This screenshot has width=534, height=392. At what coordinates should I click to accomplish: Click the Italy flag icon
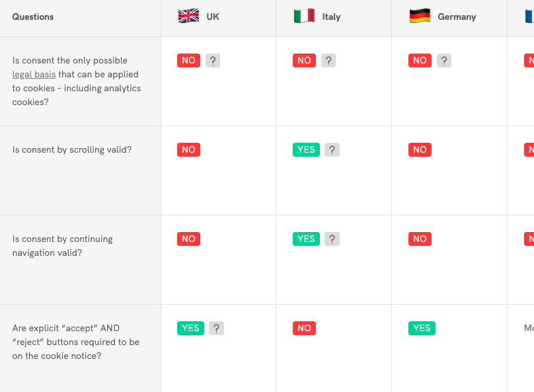click(x=305, y=17)
